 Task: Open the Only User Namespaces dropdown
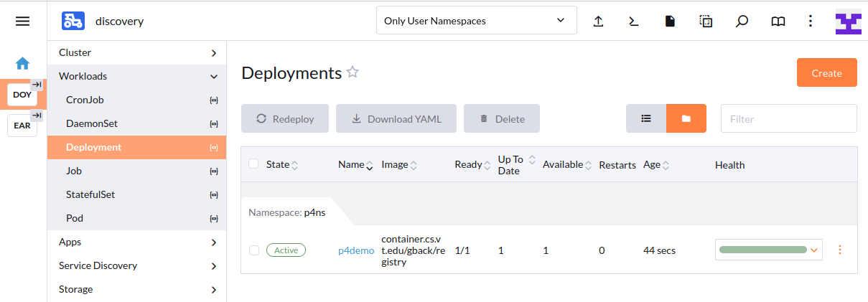476,21
